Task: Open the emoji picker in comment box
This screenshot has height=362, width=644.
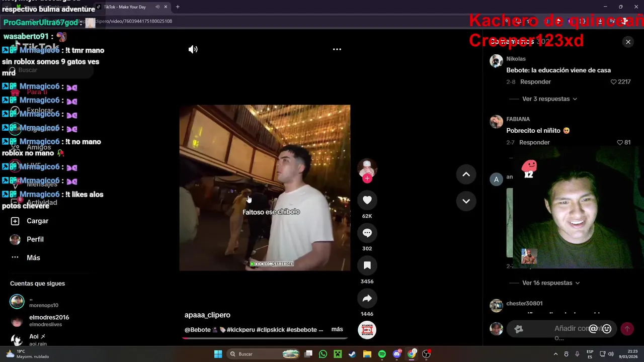Action: (607, 329)
